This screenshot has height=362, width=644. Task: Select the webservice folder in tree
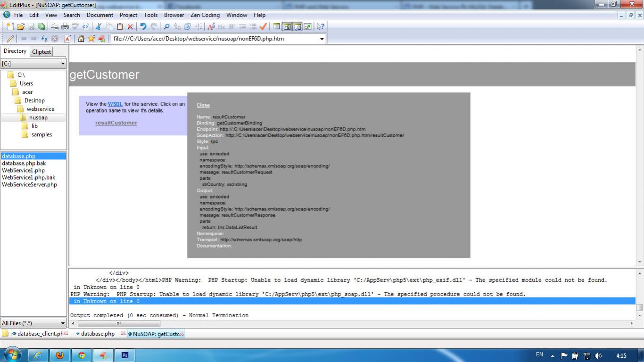pos(40,109)
